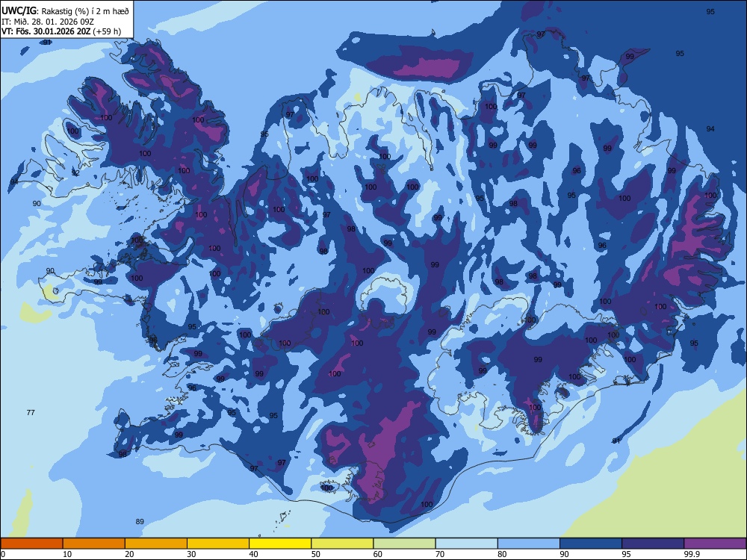
Task: Pick the navy 95–99.9 scale segment
Action: click(653, 544)
